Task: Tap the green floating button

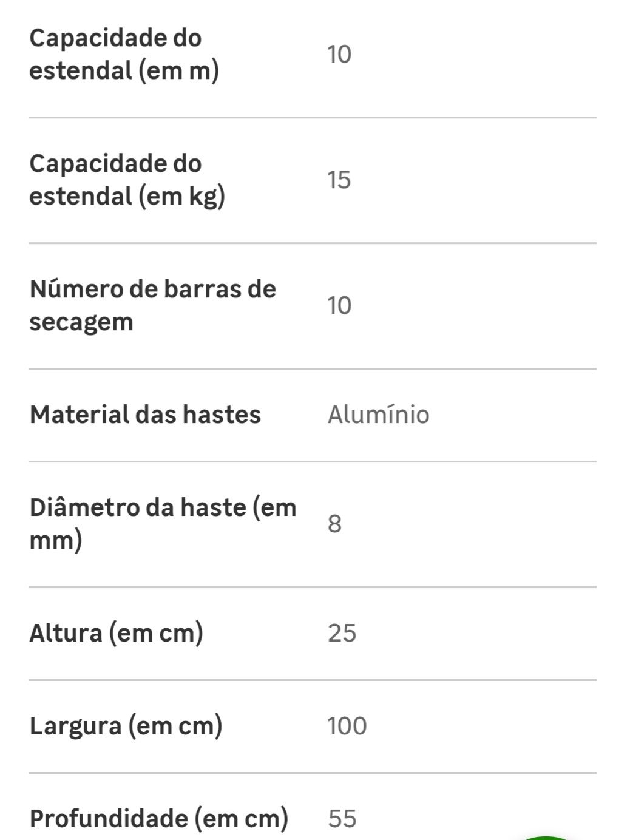Action: tap(546, 838)
